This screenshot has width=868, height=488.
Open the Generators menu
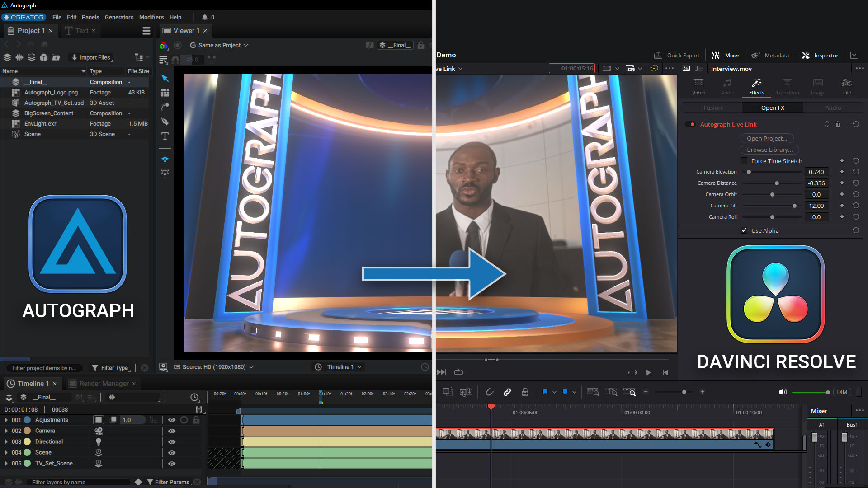click(119, 17)
